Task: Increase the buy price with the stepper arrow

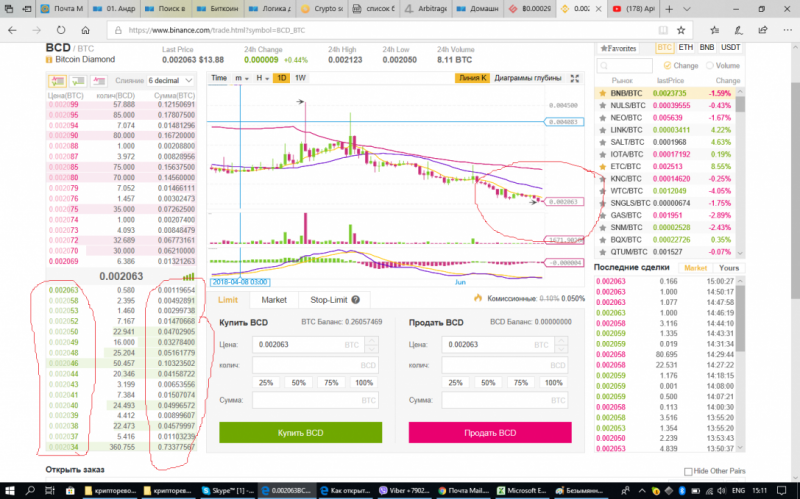Action: 372,340
